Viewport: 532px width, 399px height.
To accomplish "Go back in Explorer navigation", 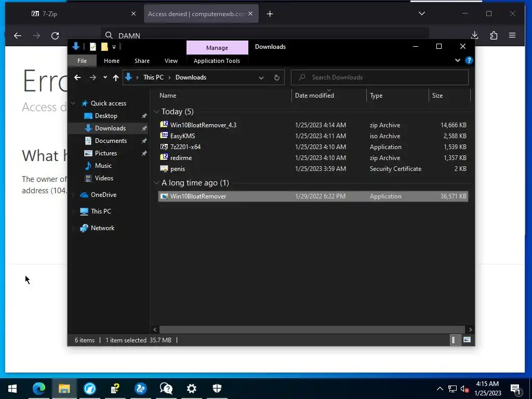I will tap(77, 77).
